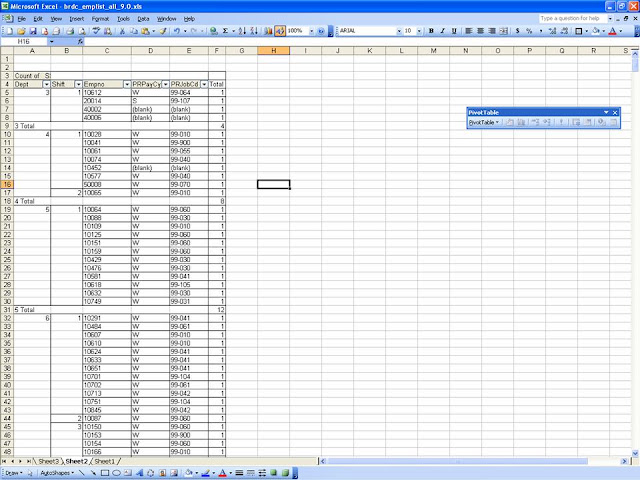This screenshot has width=640, height=480.
Task: Open the AutoShapes menu button
Action: click(x=57, y=473)
